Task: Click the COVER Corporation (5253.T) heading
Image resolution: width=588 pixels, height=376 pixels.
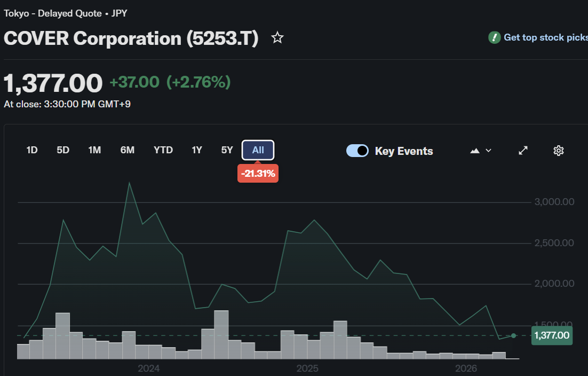Action: point(131,38)
